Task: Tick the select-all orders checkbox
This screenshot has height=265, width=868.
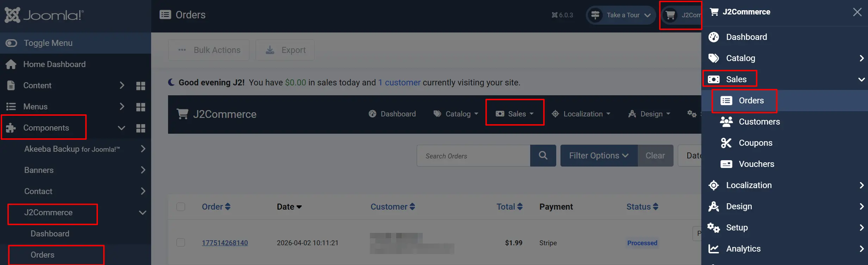Action: coord(181,207)
